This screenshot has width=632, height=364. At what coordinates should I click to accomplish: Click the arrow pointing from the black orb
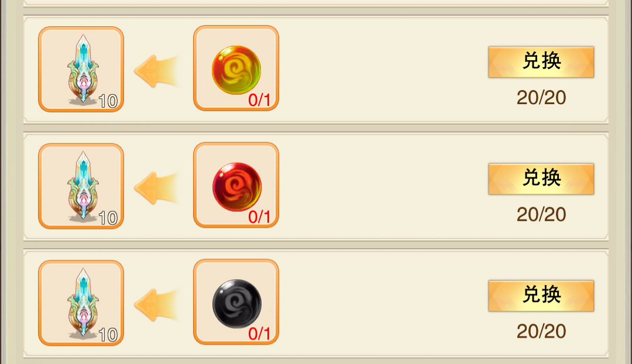[156, 305]
